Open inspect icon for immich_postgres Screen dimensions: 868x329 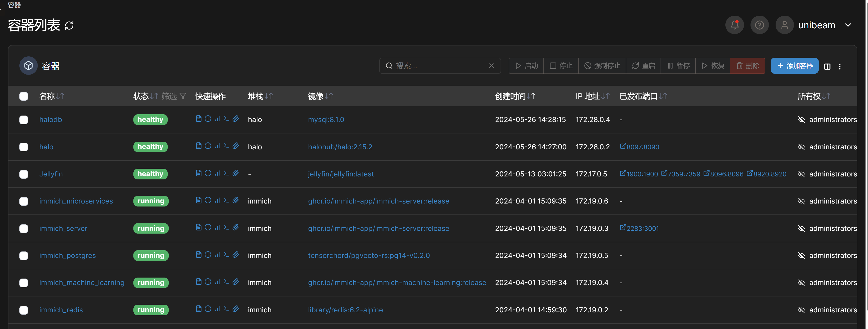[x=208, y=254]
